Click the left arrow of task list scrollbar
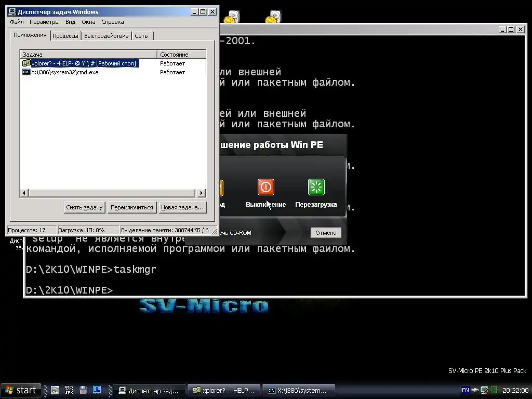The height and width of the screenshot is (399, 532). tap(24, 193)
